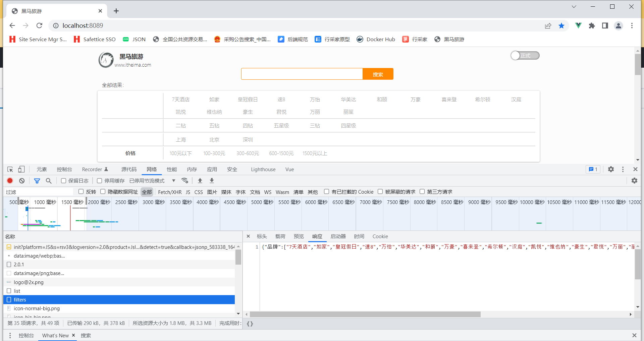
Task: Toggle the 正式 switch on page
Action: click(x=525, y=56)
